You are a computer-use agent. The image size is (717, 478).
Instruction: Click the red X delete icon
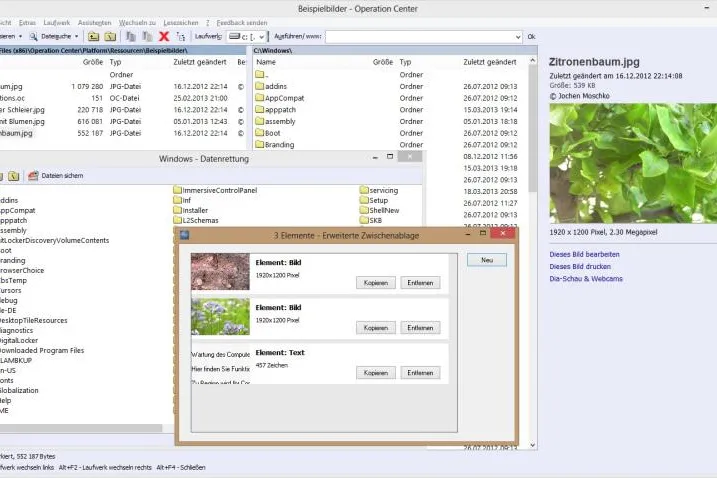[x=164, y=36]
